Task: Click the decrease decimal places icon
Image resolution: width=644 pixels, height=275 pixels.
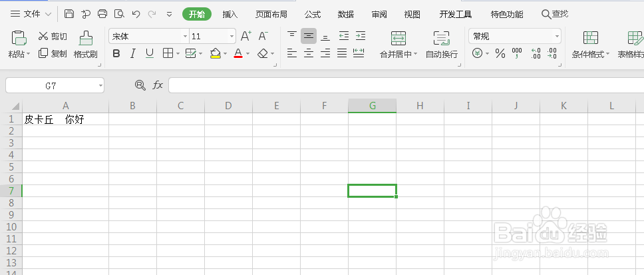Action: coord(552,53)
